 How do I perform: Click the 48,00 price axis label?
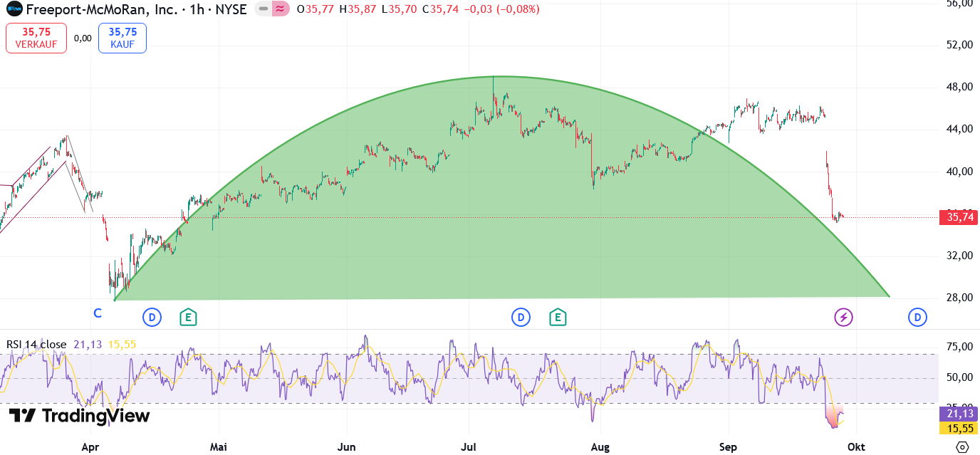click(x=958, y=87)
